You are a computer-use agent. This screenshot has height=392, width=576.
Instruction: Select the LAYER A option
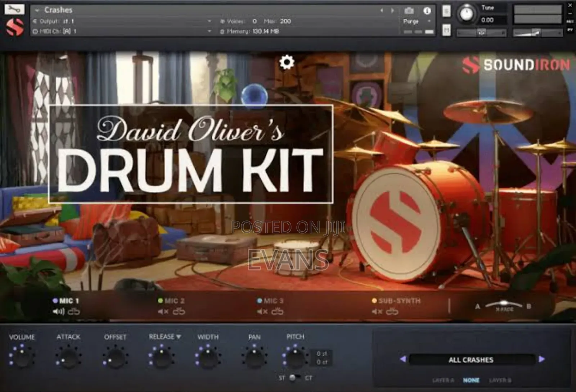point(443,380)
